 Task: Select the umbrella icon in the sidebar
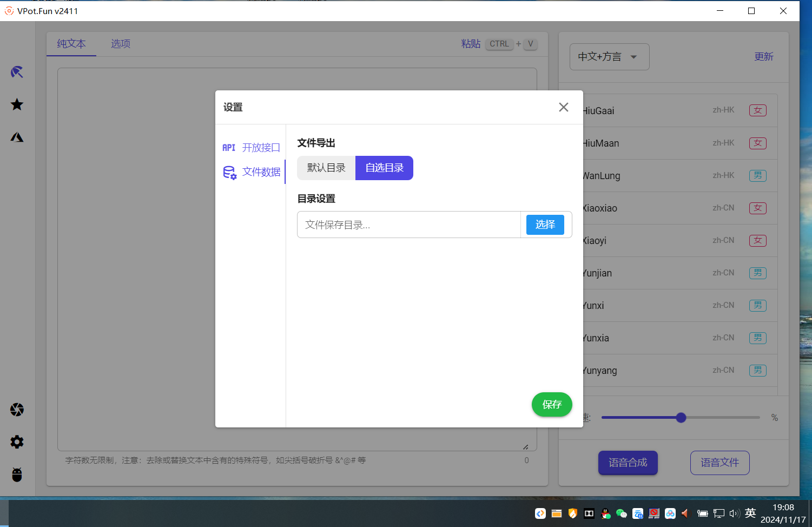16,72
